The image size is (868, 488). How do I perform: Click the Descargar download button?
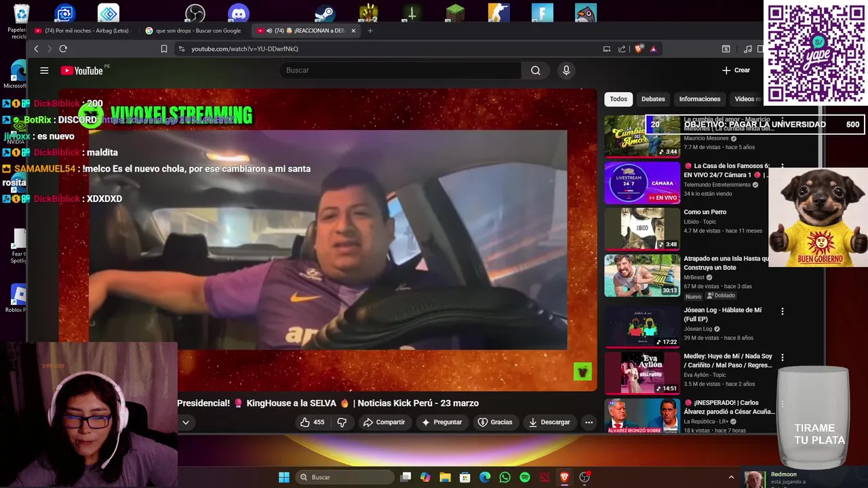(549, 422)
